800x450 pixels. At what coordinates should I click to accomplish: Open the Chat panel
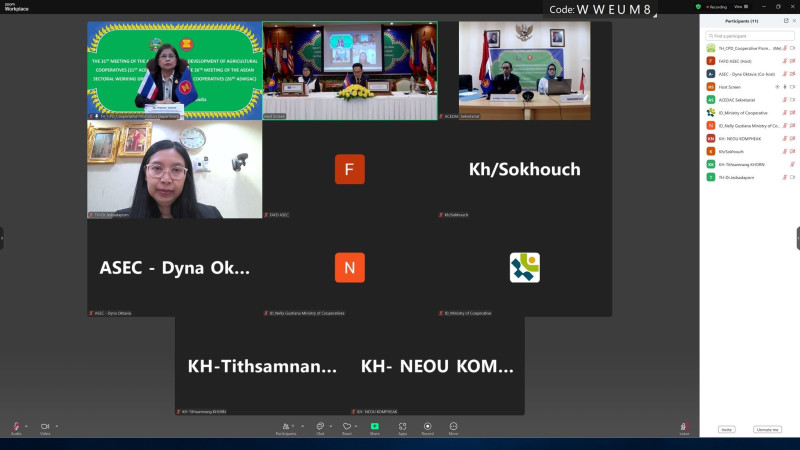point(320,428)
